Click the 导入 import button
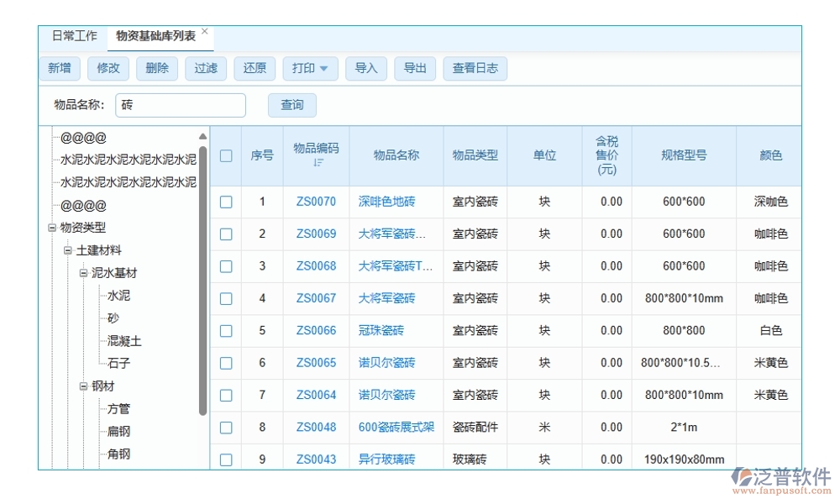 365,68
